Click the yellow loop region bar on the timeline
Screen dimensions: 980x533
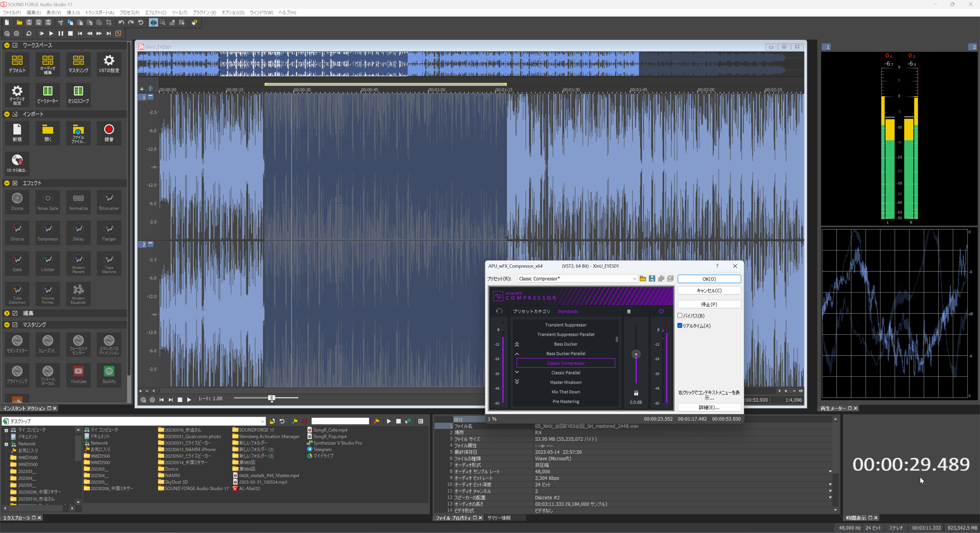pyautogui.click(x=385, y=84)
